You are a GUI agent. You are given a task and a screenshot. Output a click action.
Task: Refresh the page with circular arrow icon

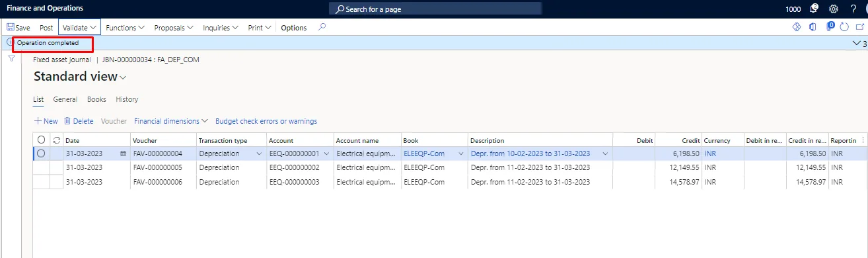(x=844, y=27)
